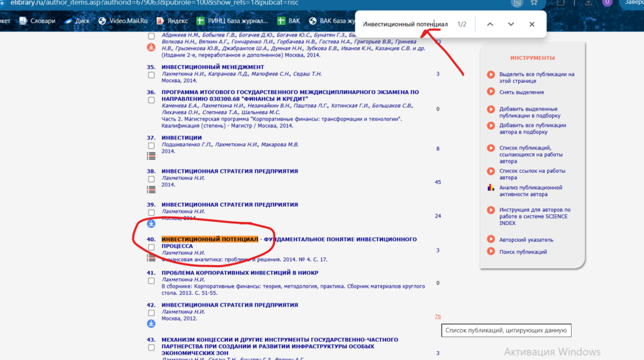Image resolution: width=644 pixels, height=360 pixels.
Task: Open Инструкция для авторов по работе в SCIENCE INDEX
Action: pos(535,216)
